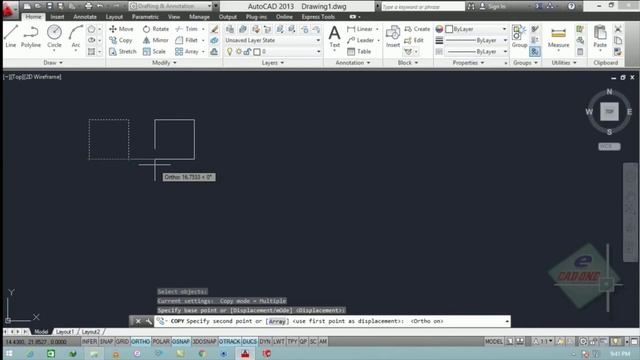The height and width of the screenshot is (360, 640).
Task: Click the Scale tool
Action: pos(154,52)
